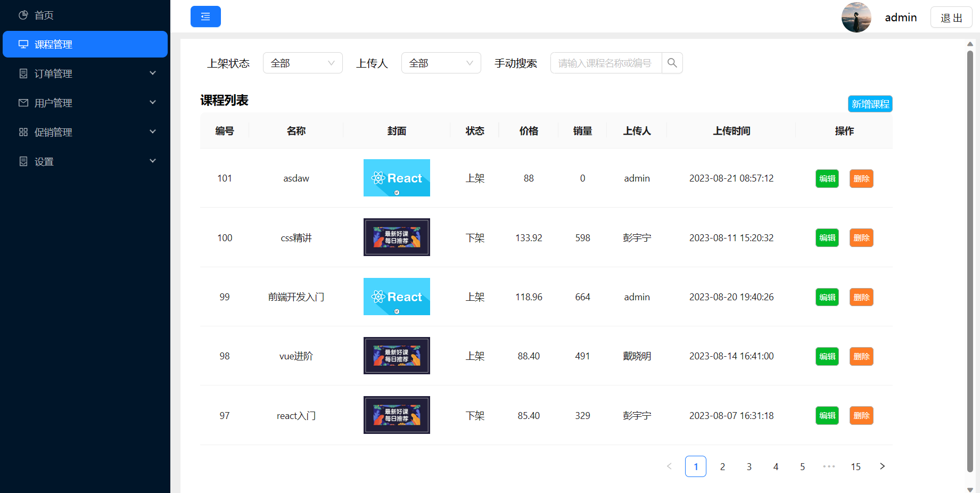Click upload time 2023-08-14 16:41:00
This screenshot has width=980, height=493.
pyautogui.click(x=731, y=356)
